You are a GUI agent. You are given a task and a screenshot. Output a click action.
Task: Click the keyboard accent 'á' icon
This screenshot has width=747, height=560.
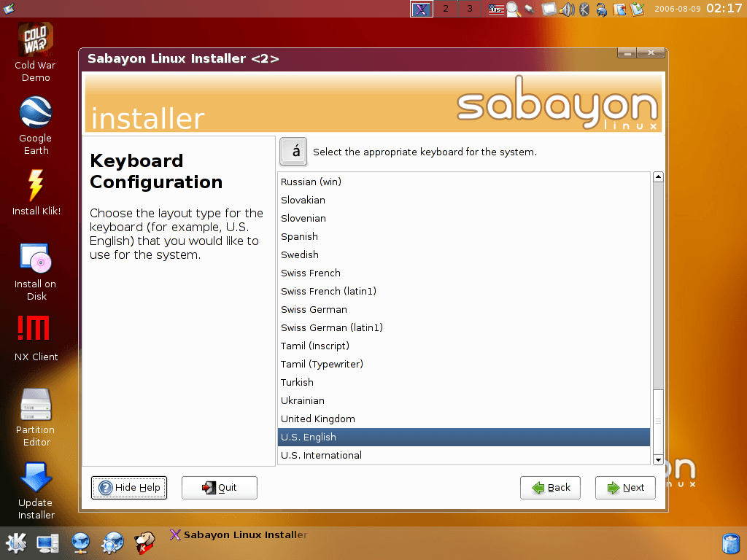coord(293,152)
